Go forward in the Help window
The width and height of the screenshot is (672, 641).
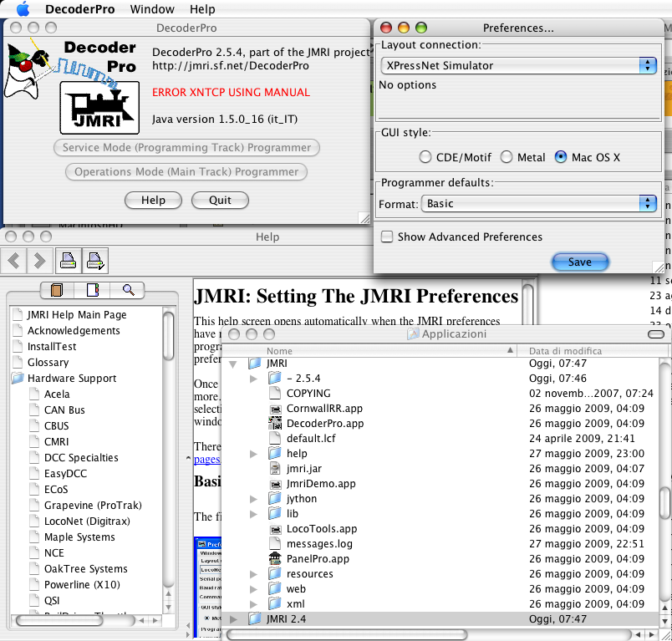click(40, 261)
